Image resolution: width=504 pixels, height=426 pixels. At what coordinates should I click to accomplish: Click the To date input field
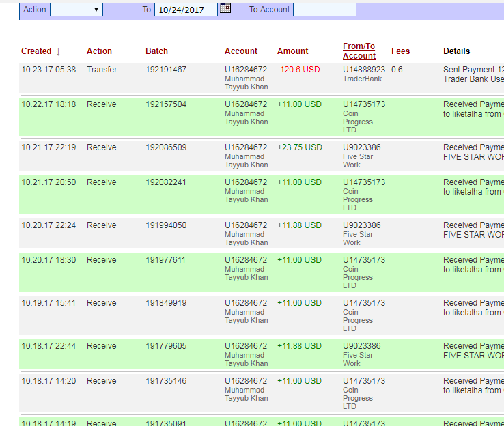click(x=186, y=10)
